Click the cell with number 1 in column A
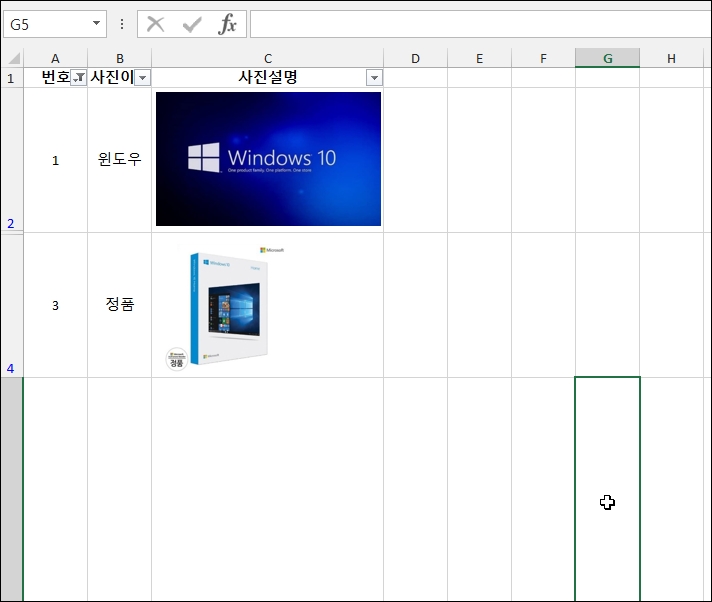This screenshot has height=602, width=712. pyautogui.click(x=55, y=160)
